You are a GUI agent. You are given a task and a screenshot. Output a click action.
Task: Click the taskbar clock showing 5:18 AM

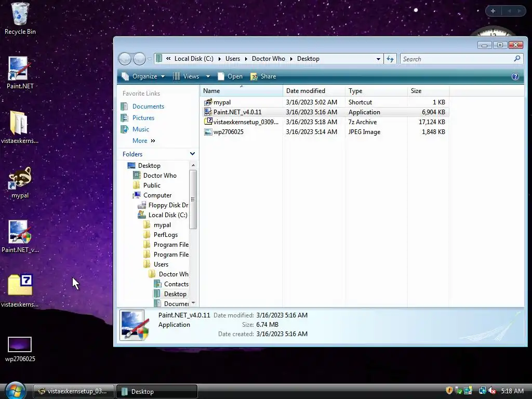click(x=512, y=391)
